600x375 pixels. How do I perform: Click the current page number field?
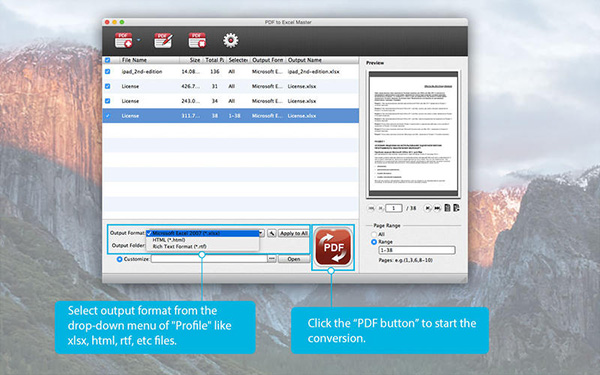click(394, 208)
